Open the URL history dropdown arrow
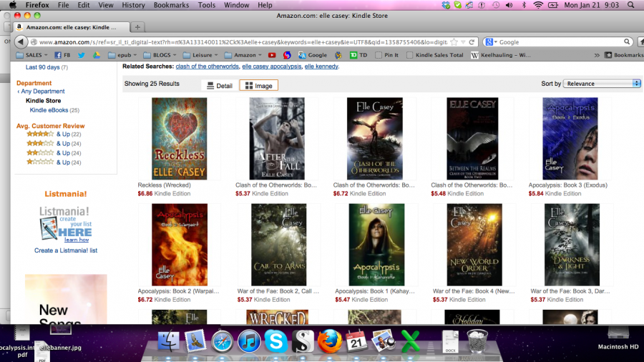644x362 pixels. point(463,42)
